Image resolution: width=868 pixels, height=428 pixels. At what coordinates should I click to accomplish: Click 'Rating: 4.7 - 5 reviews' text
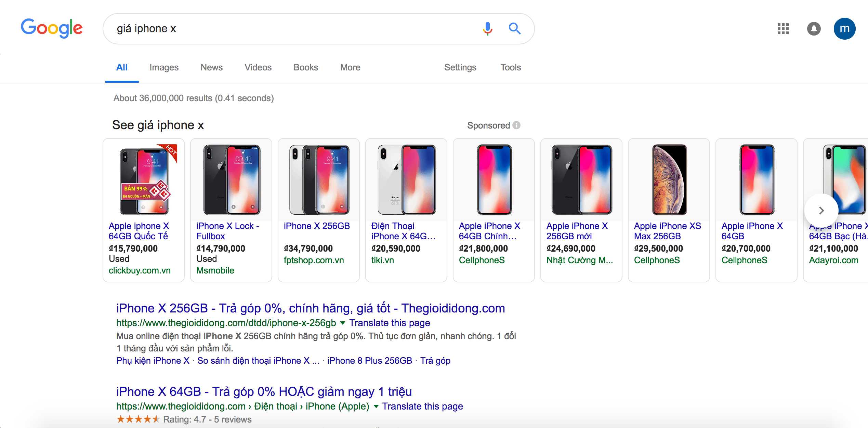click(x=207, y=419)
